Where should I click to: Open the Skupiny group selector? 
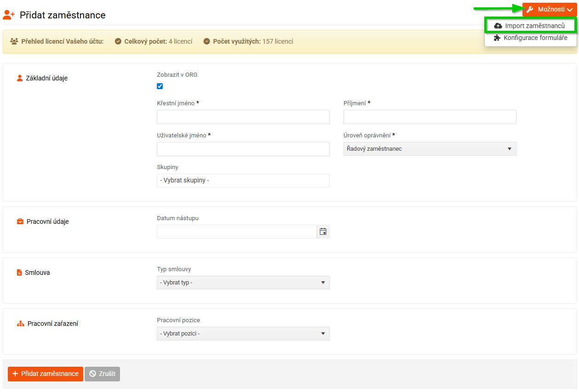coord(243,181)
